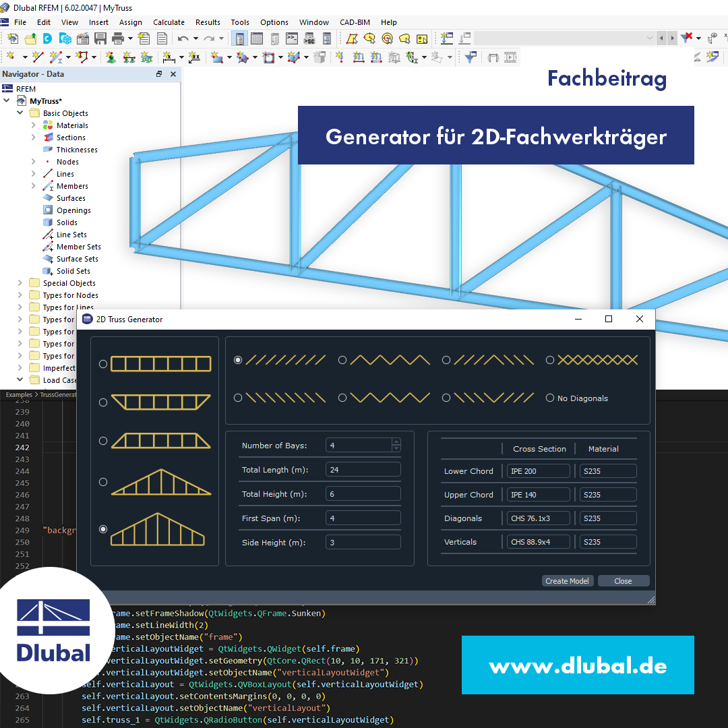Click the Undo arrow icon
The width and height of the screenshot is (728, 728).
point(183,38)
